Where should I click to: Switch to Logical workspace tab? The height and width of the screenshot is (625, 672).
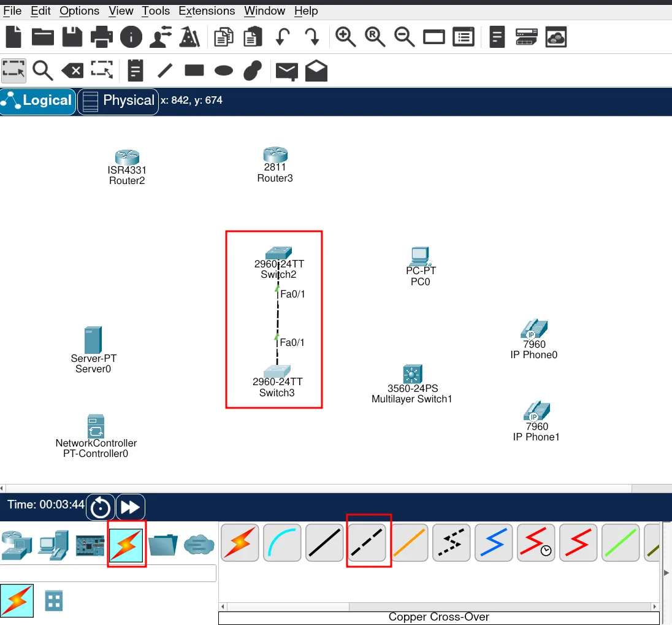[38, 101]
